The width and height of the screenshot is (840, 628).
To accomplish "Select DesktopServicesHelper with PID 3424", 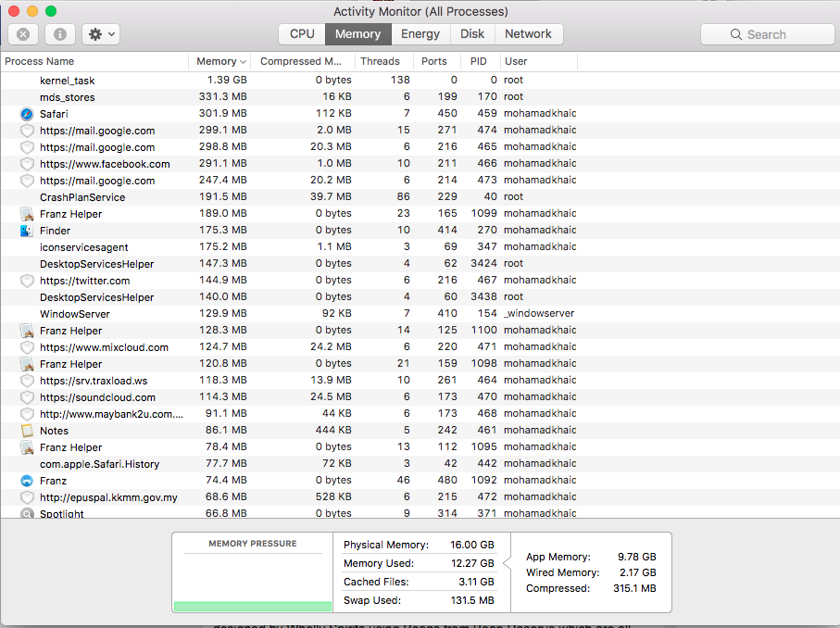I will click(96, 264).
